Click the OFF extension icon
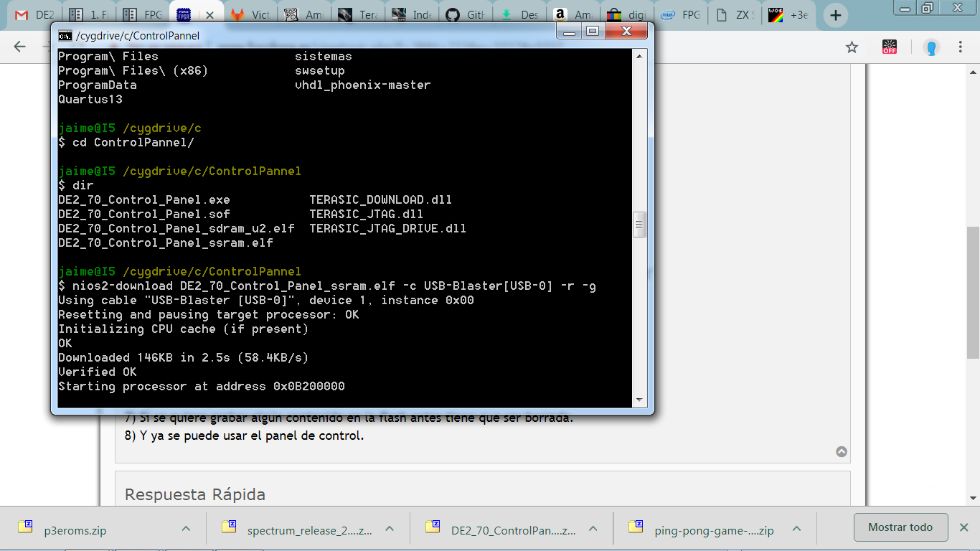Image resolution: width=980 pixels, height=551 pixels. (x=890, y=47)
